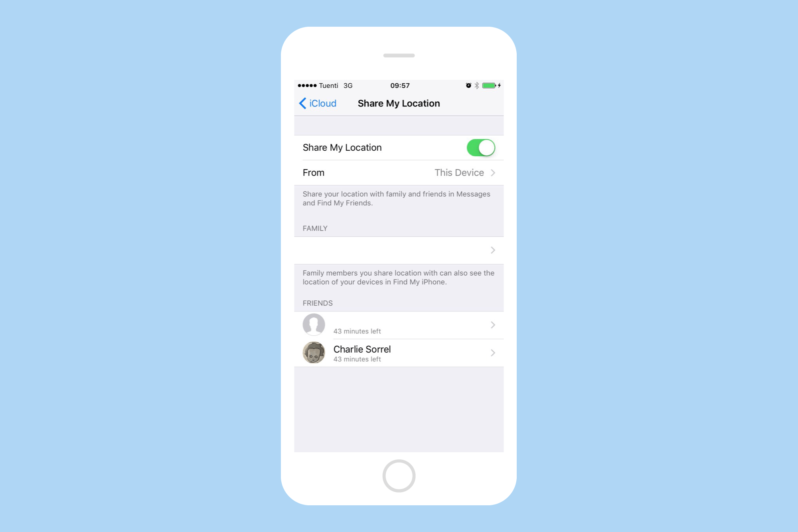Select the FAMILY section header
Screen dimensions: 798x532
pos(315,228)
